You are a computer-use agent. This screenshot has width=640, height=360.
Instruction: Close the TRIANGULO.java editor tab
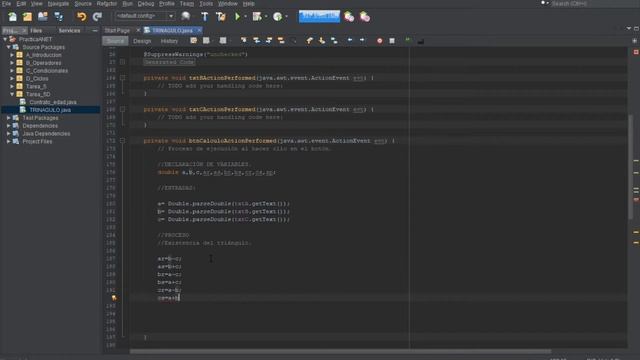[x=199, y=30]
